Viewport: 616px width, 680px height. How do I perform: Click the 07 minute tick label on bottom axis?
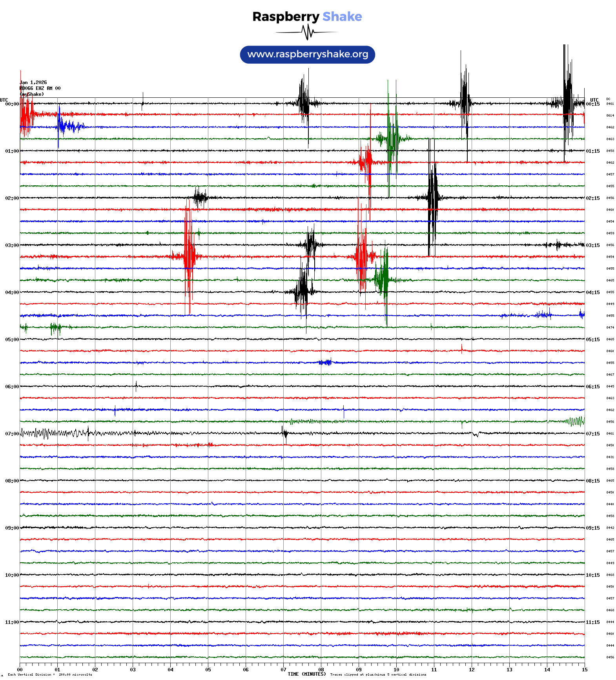[283, 669]
